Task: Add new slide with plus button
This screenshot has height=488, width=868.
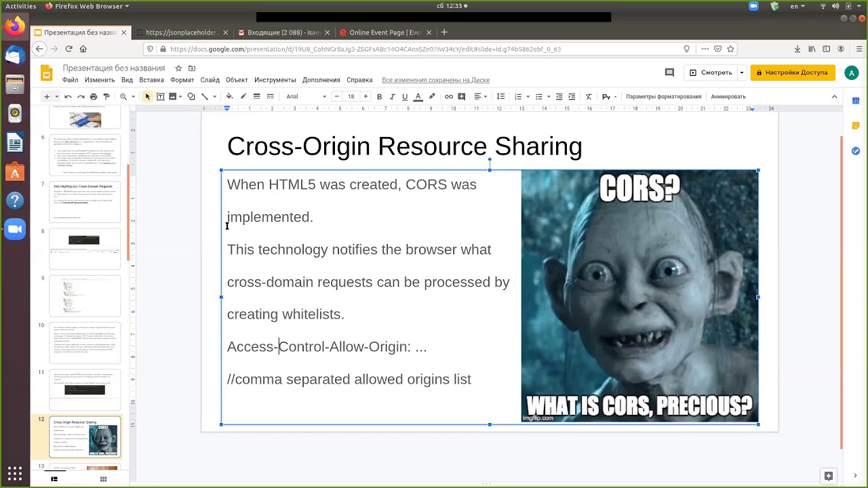Action: coord(47,96)
